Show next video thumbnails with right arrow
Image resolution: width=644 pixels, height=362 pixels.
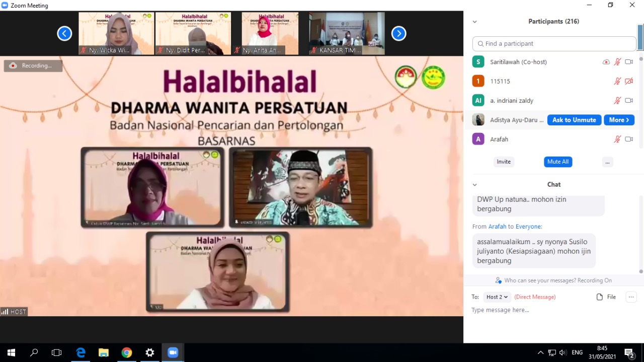point(398,34)
